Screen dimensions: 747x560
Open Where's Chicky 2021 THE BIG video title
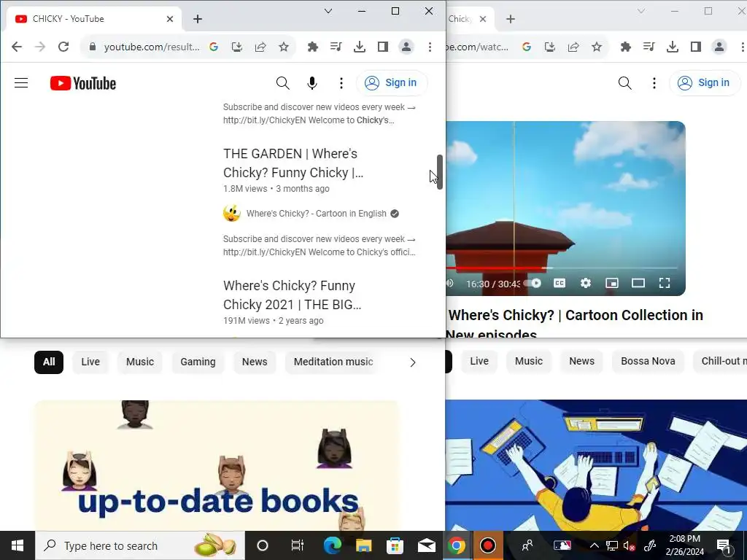pos(292,295)
